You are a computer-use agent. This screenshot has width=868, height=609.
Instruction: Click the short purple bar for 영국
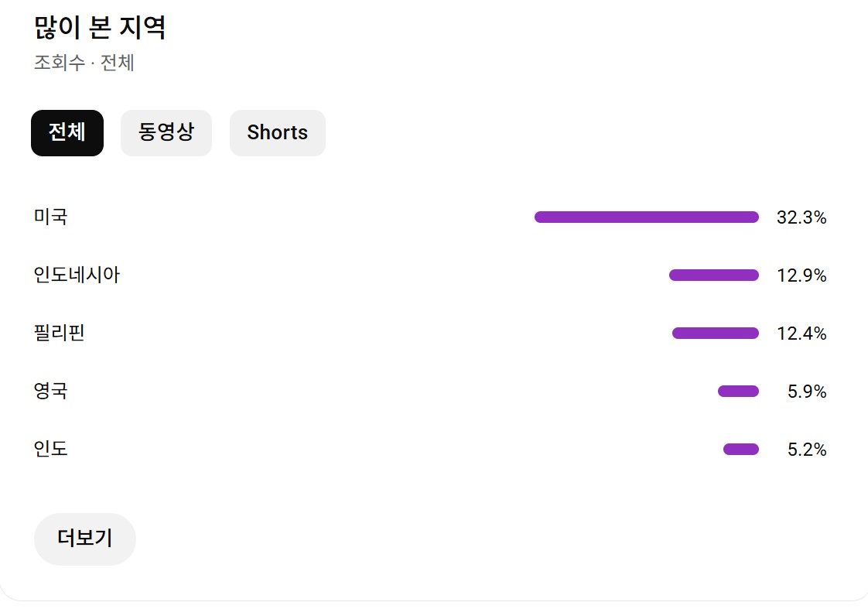tap(738, 392)
